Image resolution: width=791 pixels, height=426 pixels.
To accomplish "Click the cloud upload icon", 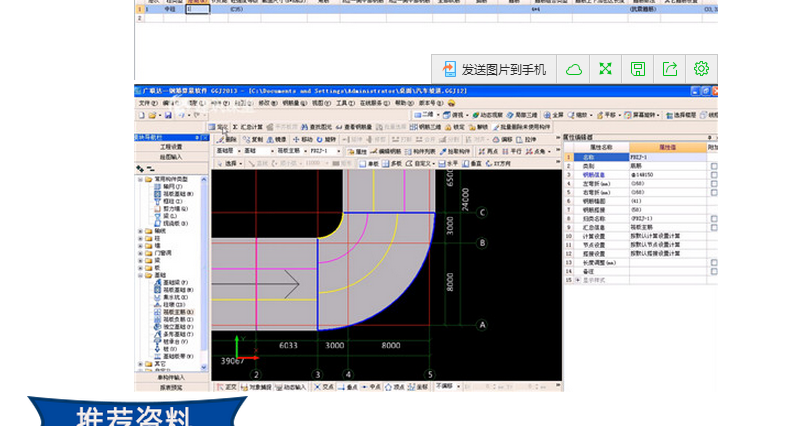I will coord(574,69).
